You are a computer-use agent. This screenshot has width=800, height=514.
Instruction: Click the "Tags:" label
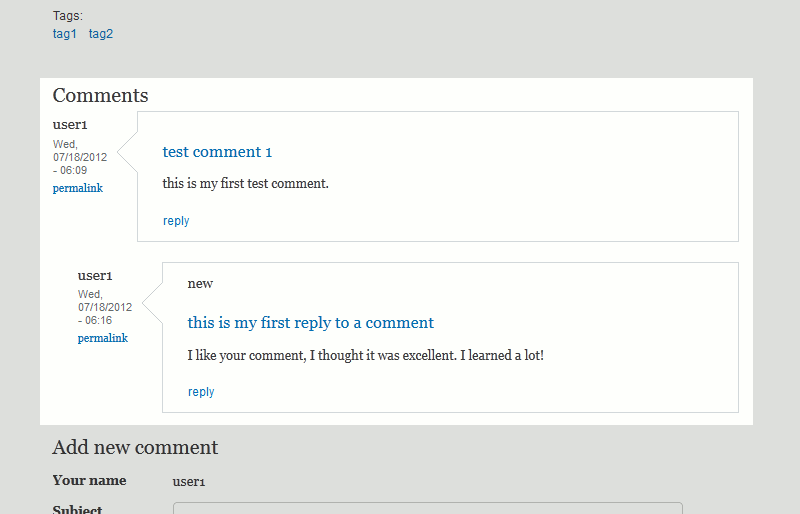coord(68,16)
